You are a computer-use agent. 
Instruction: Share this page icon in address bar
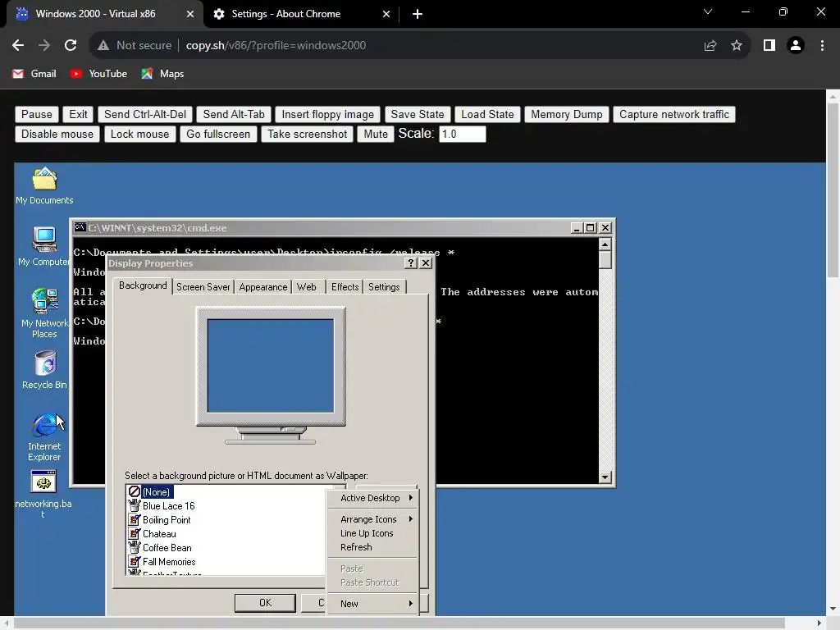click(710, 46)
